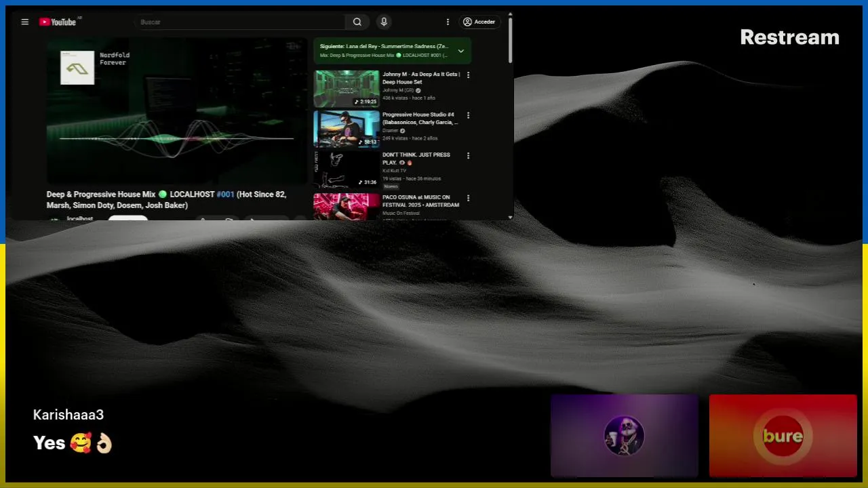This screenshot has height=488, width=868.
Task: Click the 'Yes' chat message overlay
Action: [73, 443]
